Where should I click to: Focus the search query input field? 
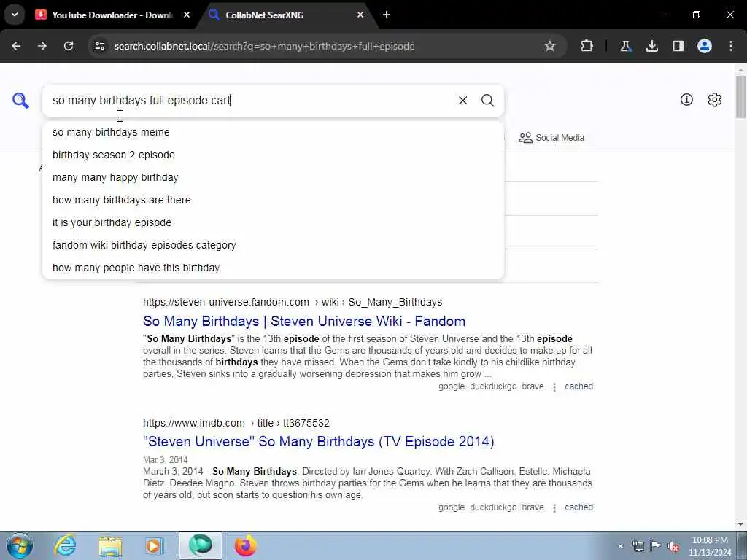point(250,101)
